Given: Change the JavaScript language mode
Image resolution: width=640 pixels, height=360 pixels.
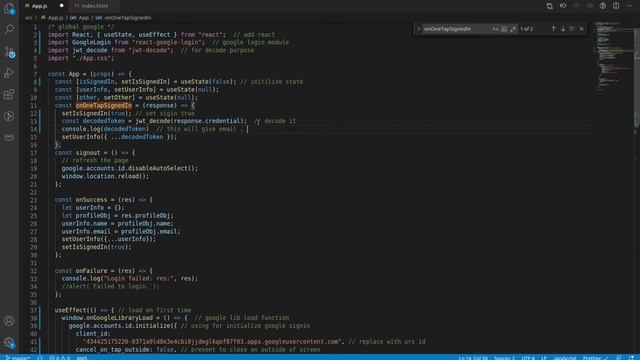Looking at the screenshot, I should point(565,358).
